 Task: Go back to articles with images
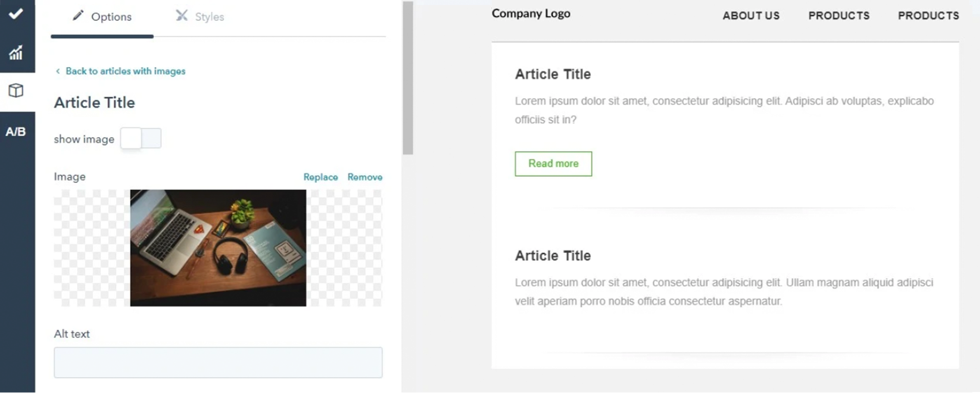pyautogui.click(x=125, y=71)
